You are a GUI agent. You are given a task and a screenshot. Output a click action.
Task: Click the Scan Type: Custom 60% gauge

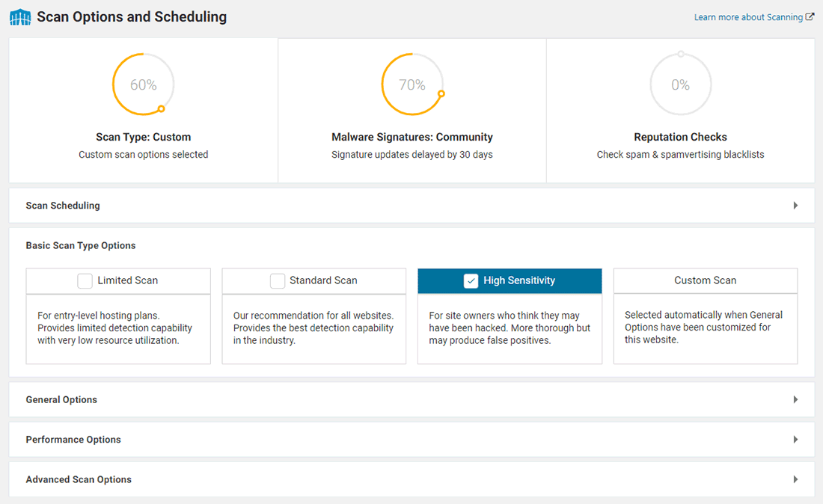[143, 84]
